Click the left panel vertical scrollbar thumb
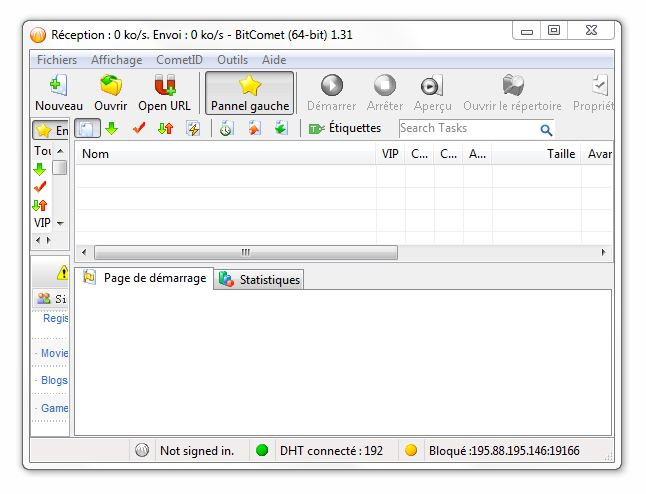Viewport: 646px width, 494px height. pos(60,168)
